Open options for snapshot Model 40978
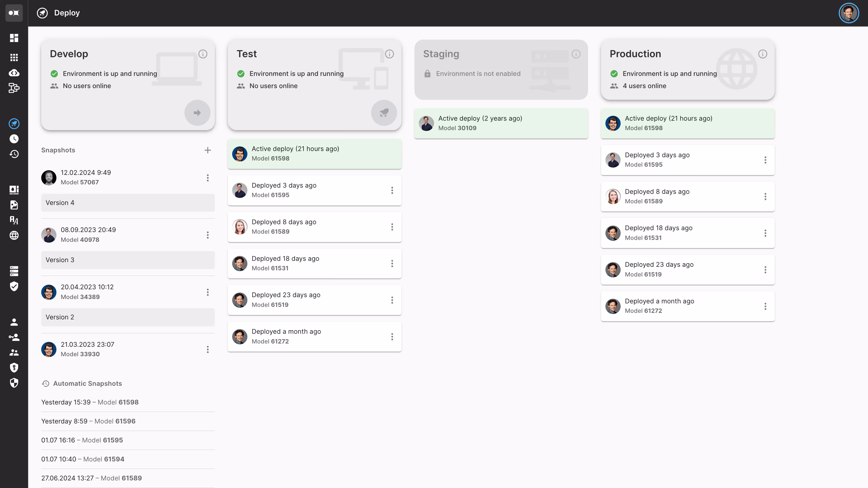The width and height of the screenshot is (868, 488). pos(208,235)
